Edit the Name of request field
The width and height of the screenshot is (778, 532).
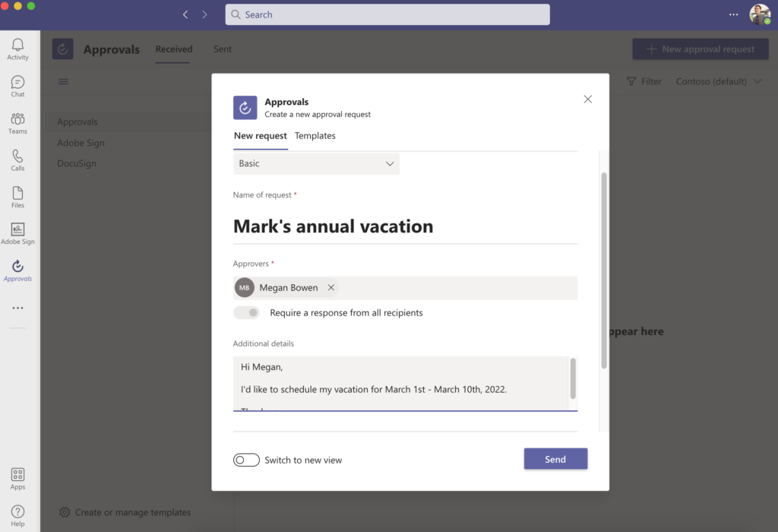point(406,226)
